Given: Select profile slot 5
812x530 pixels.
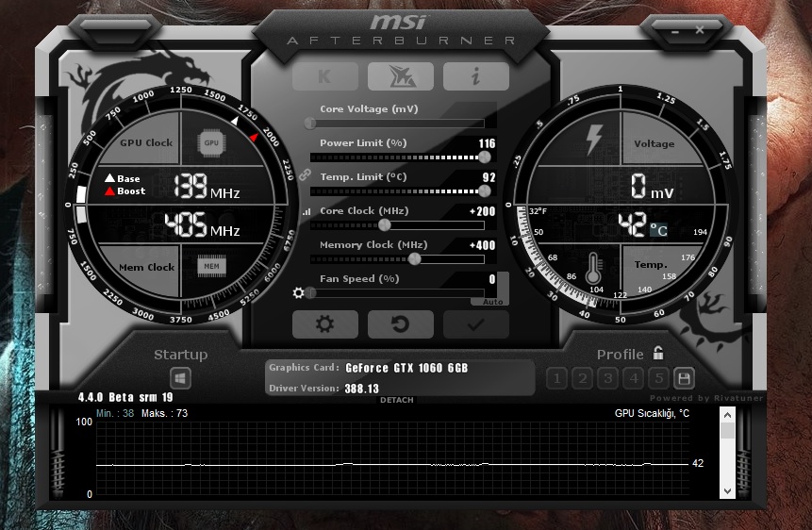Looking at the screenshot, I should (658, 378).
